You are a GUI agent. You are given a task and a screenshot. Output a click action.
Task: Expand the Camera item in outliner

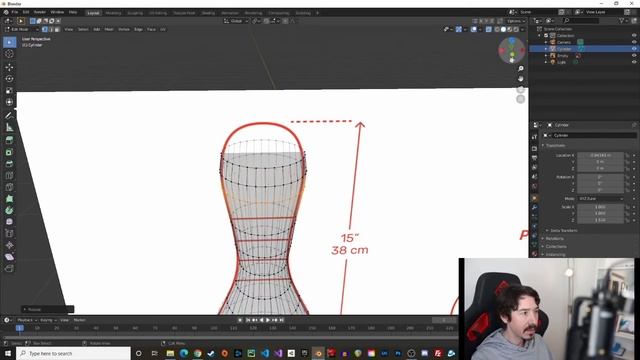pos(546,42)
